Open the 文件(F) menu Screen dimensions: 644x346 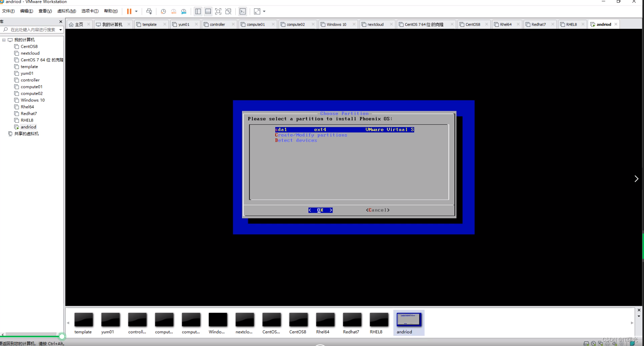click(x=8, y=11)
